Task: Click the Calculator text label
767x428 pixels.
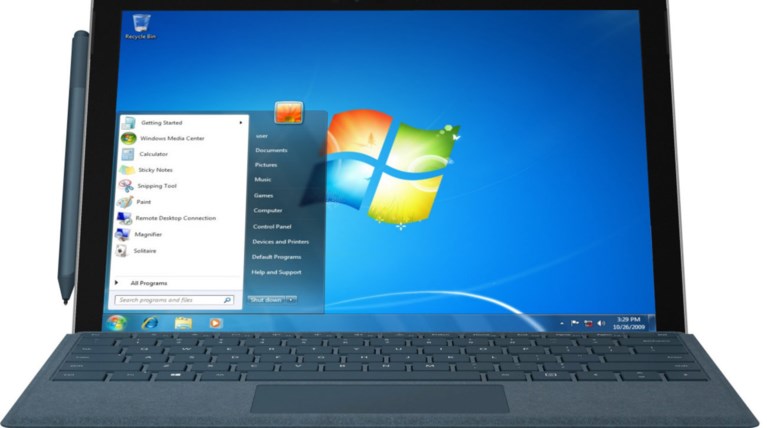Action: click(x=154, y=154)
